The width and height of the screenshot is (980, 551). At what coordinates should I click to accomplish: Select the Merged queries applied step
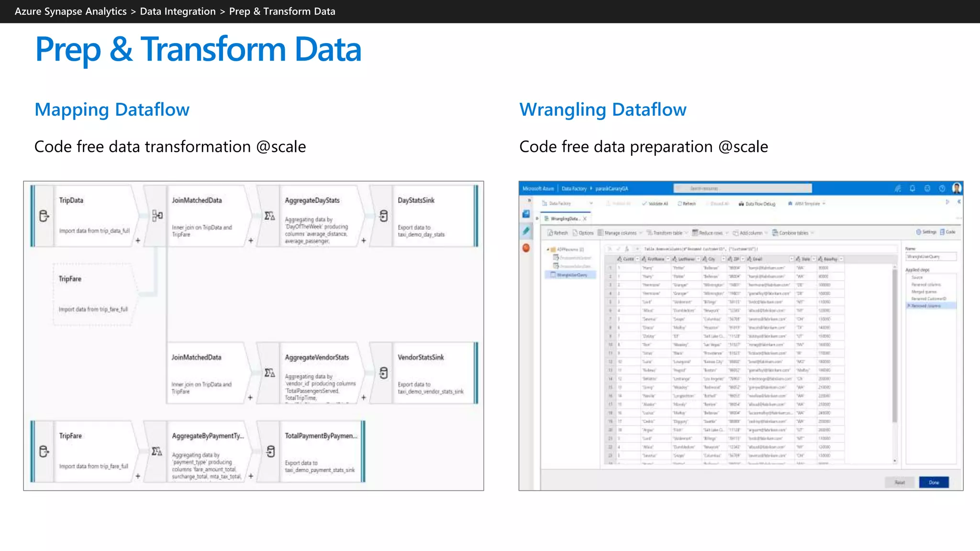924,292
